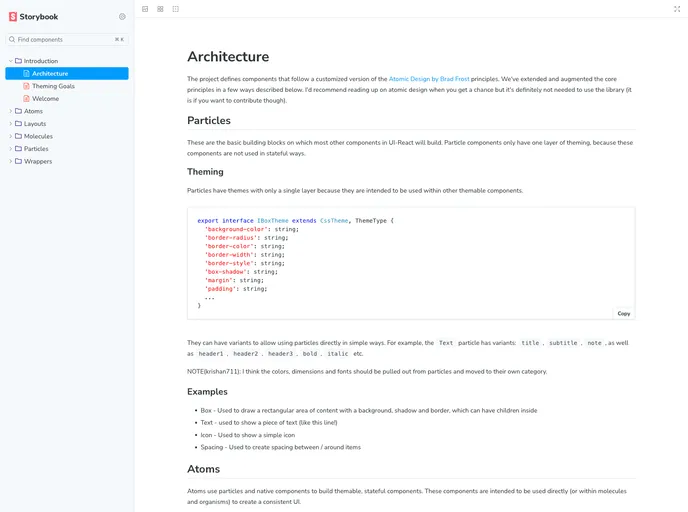Image resolution: width=688 pixels, height=512 pixels.
Task: Enter fullscreen with the top-right icon
Action: point(677,9)
